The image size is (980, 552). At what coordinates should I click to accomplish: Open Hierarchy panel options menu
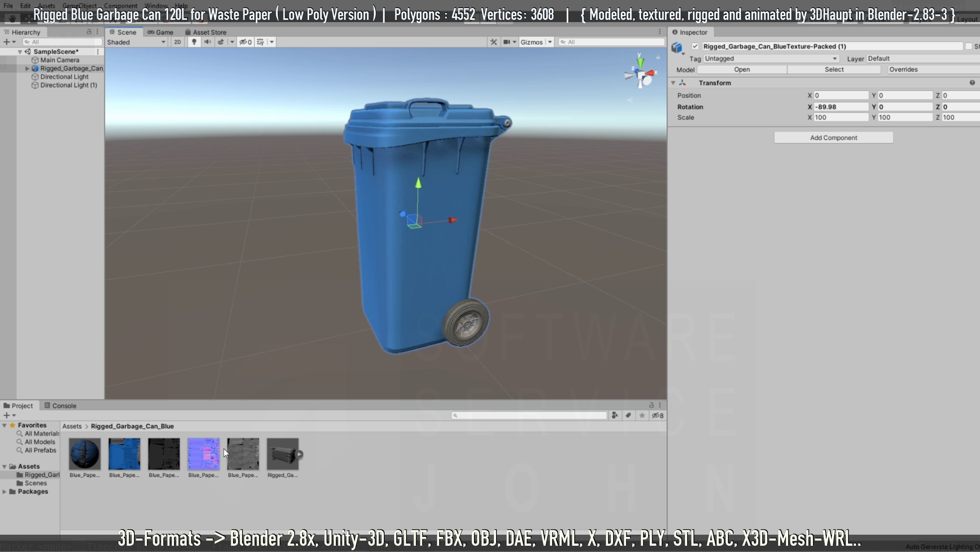pyautogui.click(x=98, y=32)
